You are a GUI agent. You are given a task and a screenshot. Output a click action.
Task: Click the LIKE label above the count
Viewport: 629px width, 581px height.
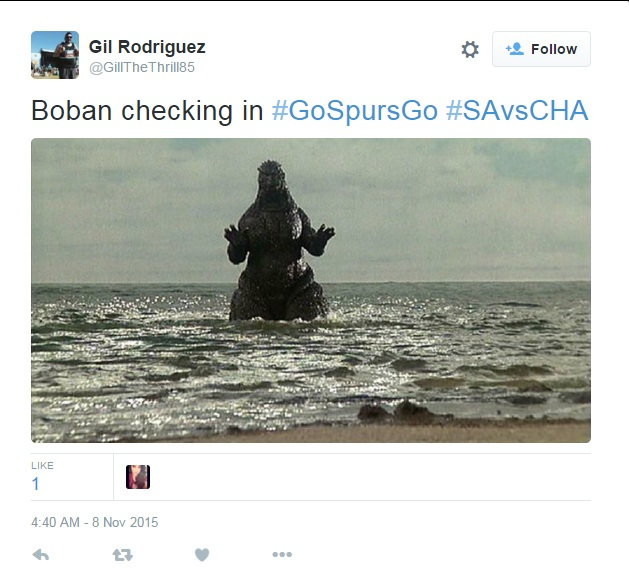point(42,465)
